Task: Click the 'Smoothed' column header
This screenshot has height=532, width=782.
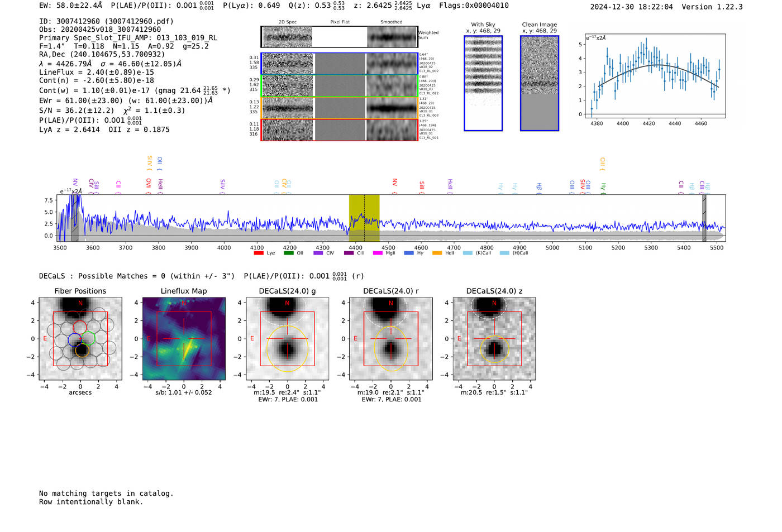Action: (392, 22)
